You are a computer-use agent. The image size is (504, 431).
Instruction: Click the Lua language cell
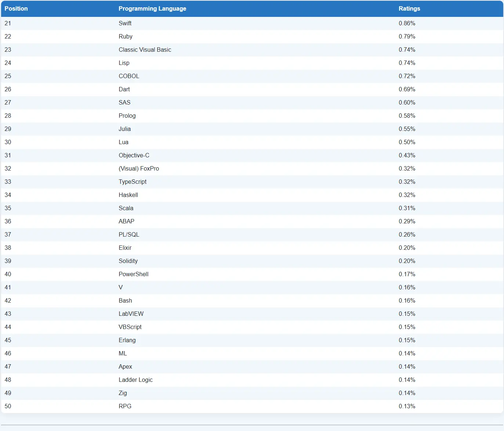(x=123, y=142)
